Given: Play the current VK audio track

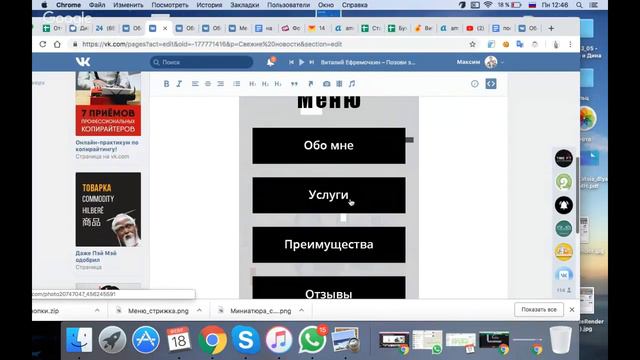Looking at the screenshot, I should 302,62.
